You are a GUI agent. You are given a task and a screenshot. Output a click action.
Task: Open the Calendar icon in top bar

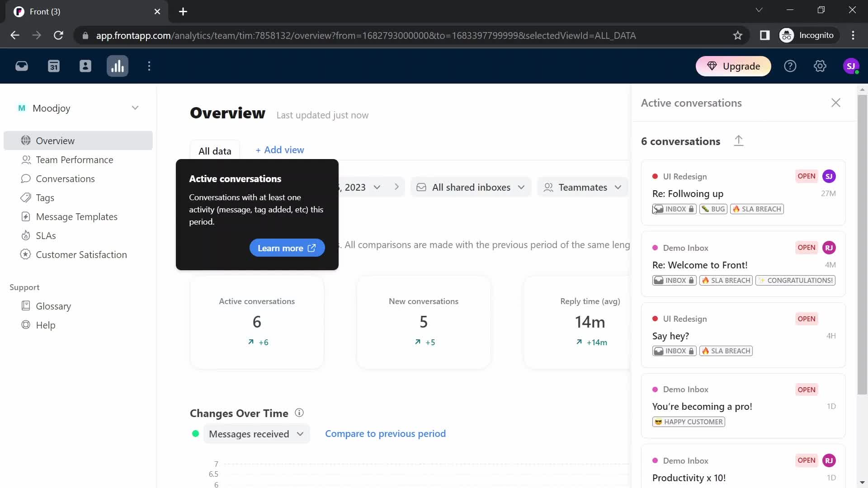(54, 66)
